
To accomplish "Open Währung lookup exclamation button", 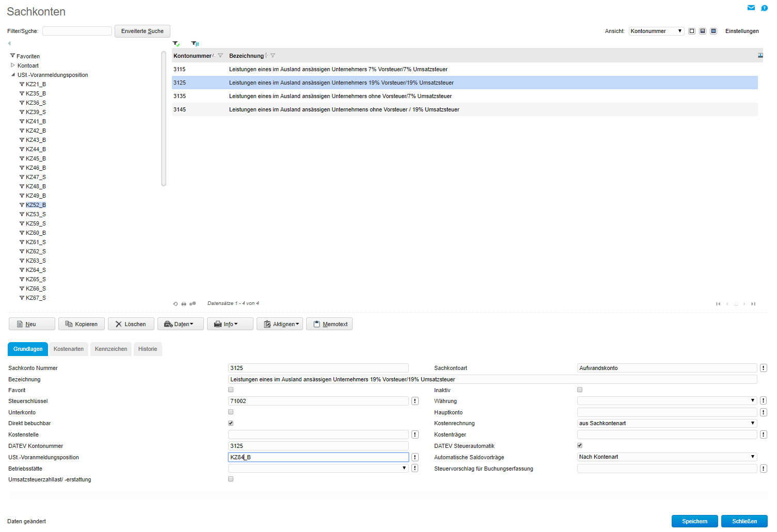I will 763,400.
